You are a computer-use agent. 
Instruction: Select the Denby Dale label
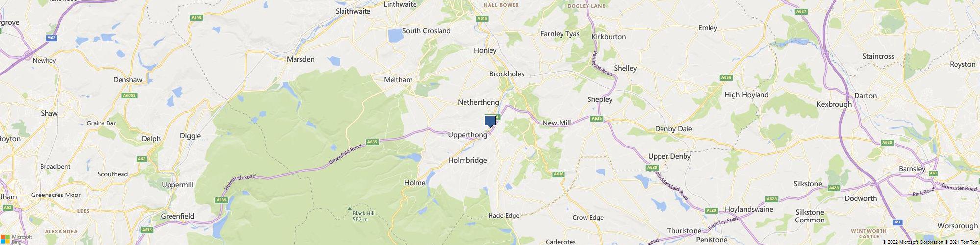(673, 129)
